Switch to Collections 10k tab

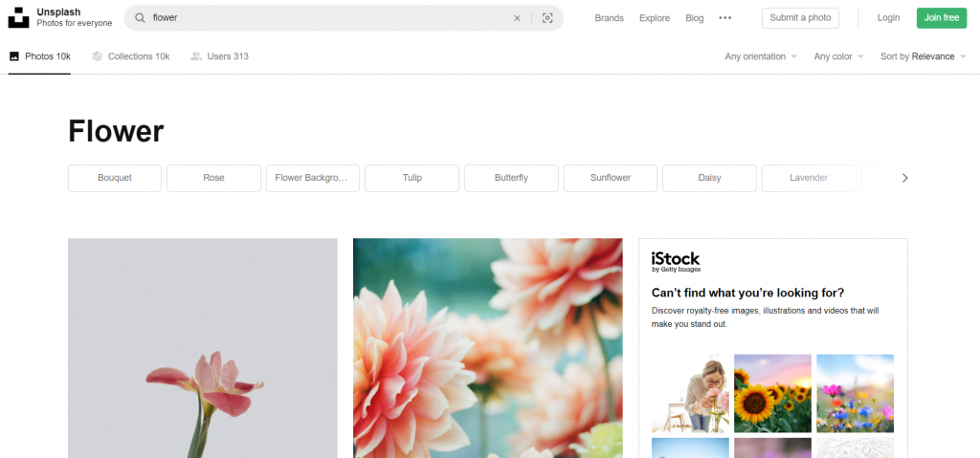(130, 56)
